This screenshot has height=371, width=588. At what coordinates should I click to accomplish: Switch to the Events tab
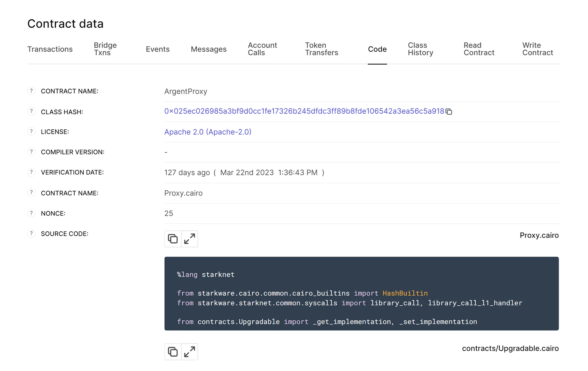coord(158,49)
